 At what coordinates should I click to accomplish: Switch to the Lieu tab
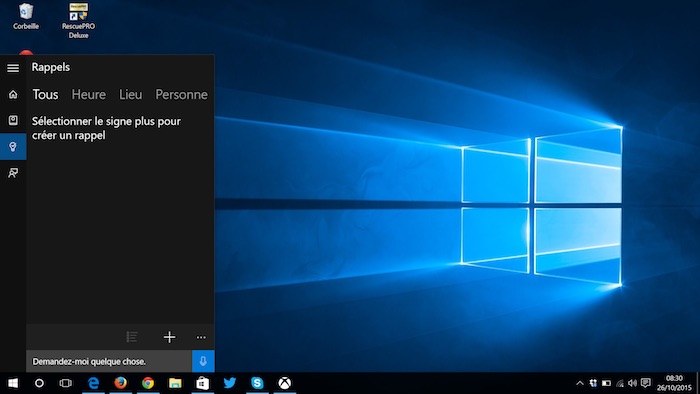click(130, 95)
